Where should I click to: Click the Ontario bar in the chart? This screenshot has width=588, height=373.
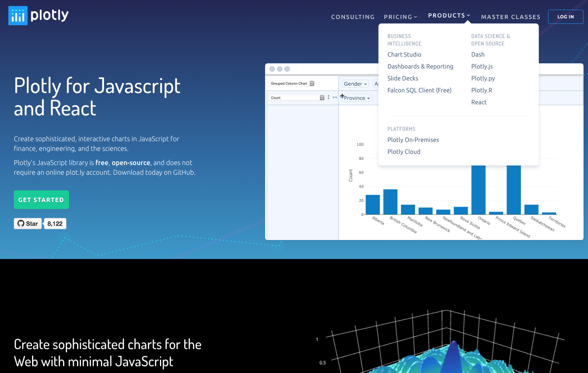click(x=478, y=190)
